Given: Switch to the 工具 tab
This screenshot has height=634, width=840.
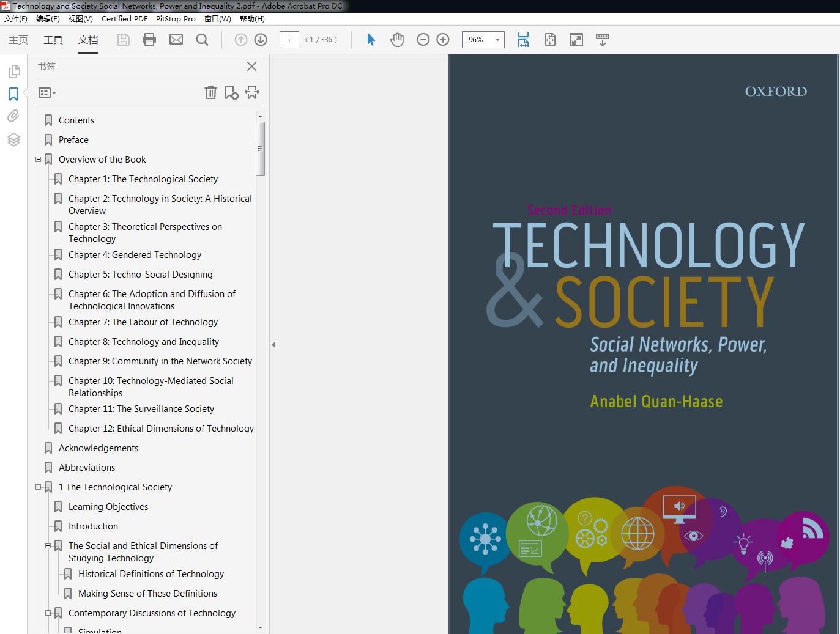Looking at the screenshot, I should point(53,40).
